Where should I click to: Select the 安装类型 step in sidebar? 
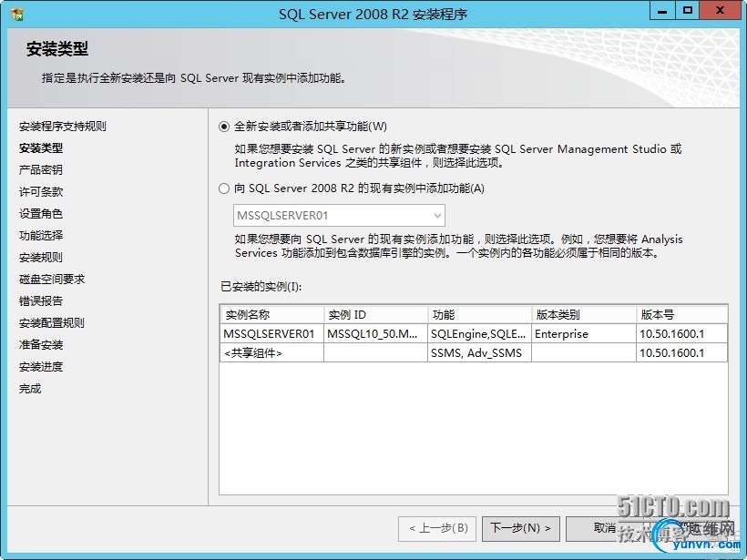pyautogui.click(x=41, y=148)
